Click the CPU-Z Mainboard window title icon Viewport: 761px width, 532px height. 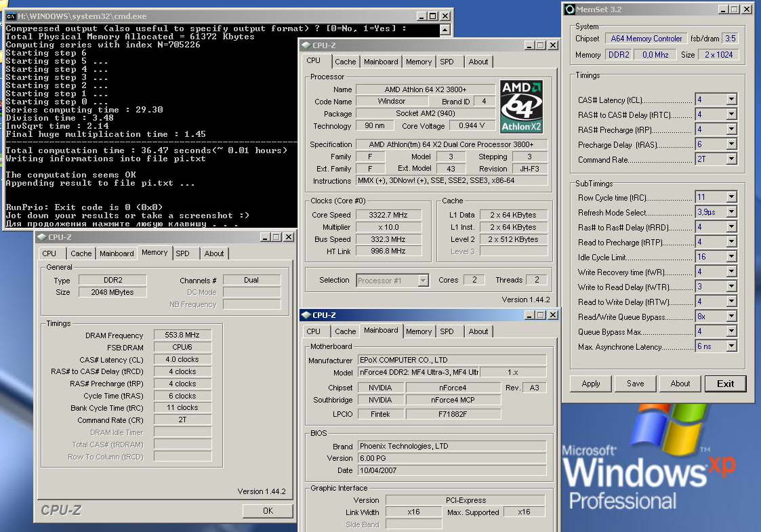pyautogui.click(x=306, y=315)
